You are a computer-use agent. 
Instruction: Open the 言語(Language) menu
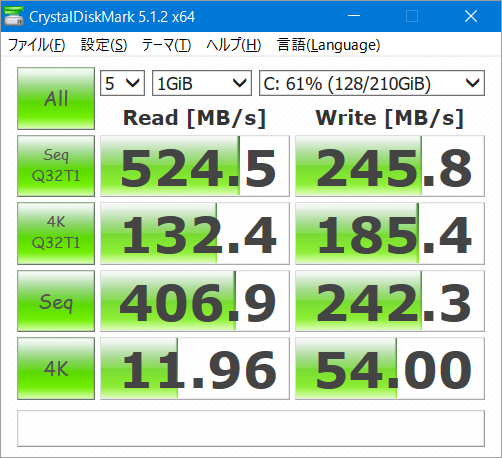click(328, 45)
